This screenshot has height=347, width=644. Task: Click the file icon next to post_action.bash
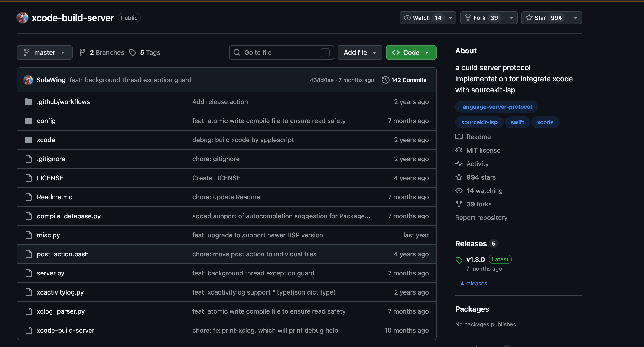(29, 254)
